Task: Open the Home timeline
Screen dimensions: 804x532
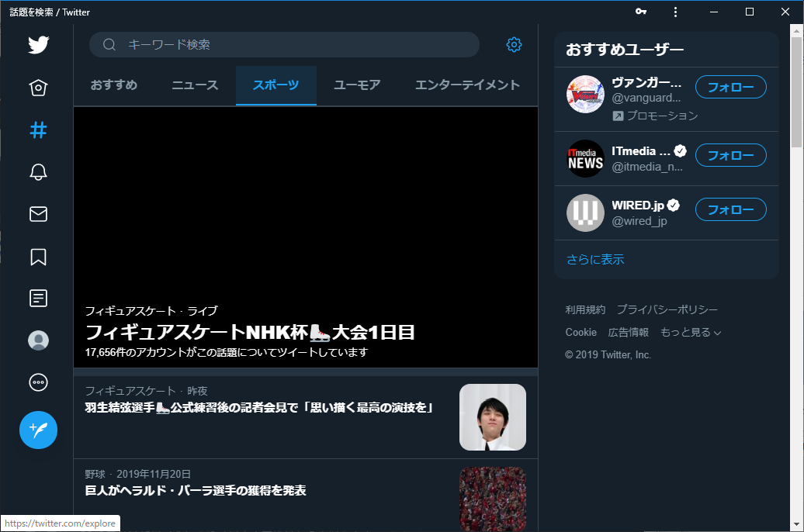Action: pyautogui.click(x=37, y=88)
